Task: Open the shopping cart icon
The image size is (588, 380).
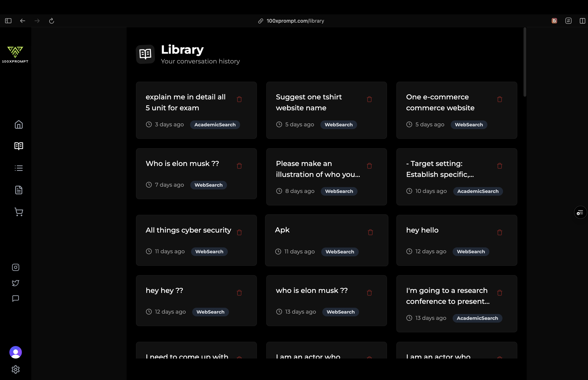Action: click(x=19, y=212)
